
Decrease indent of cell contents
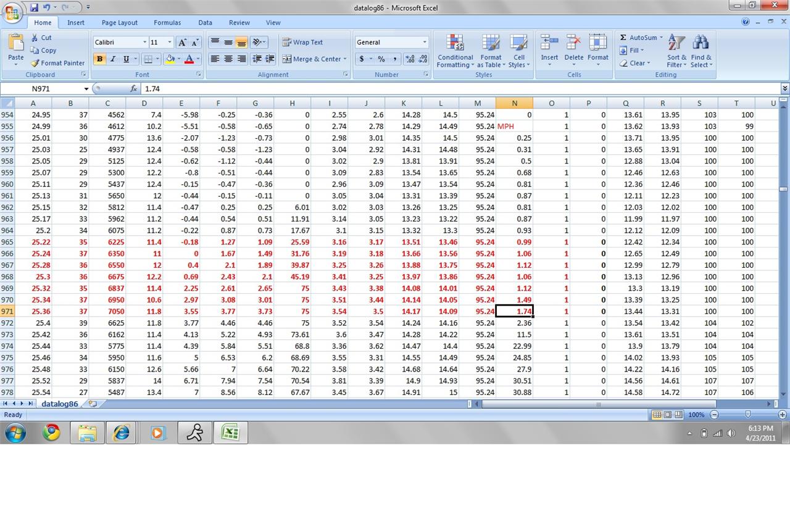coord(257,59)
